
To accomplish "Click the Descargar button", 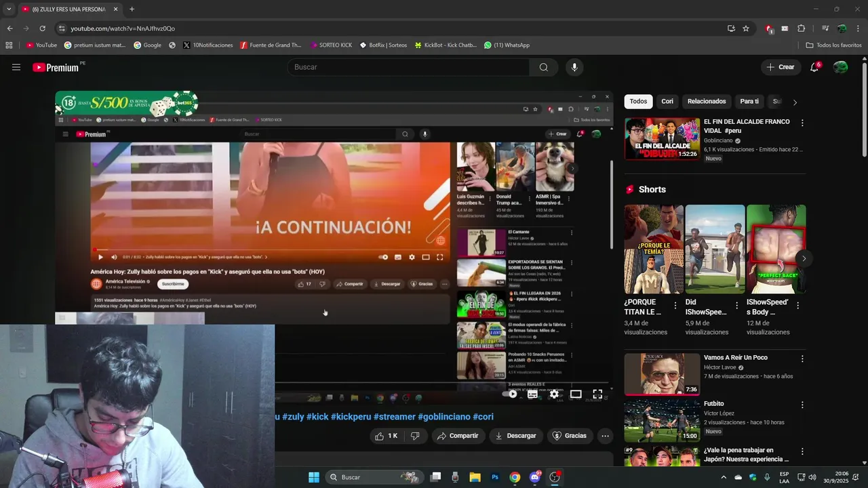I will (x=515, y=436).
